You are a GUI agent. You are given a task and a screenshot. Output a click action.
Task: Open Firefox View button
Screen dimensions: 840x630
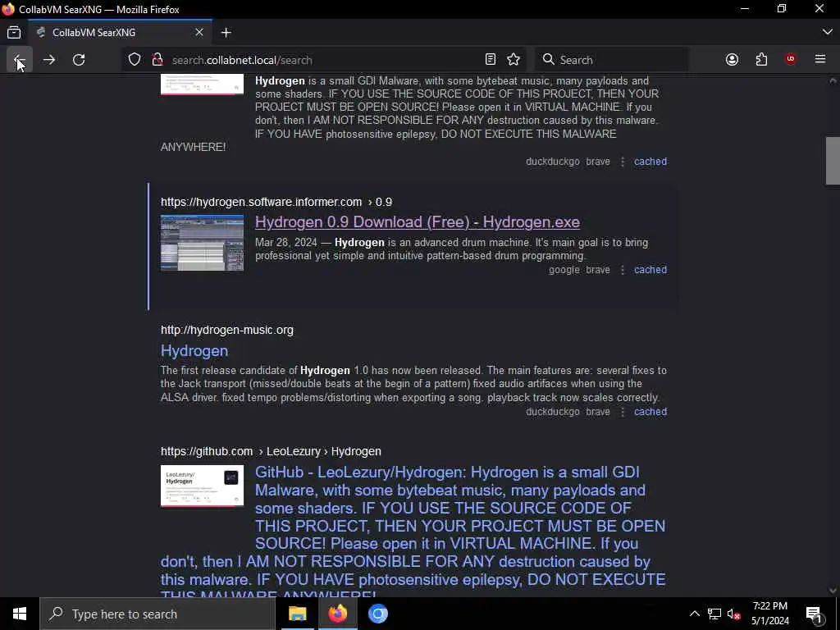pyautogui.click(x=14, y=33)
